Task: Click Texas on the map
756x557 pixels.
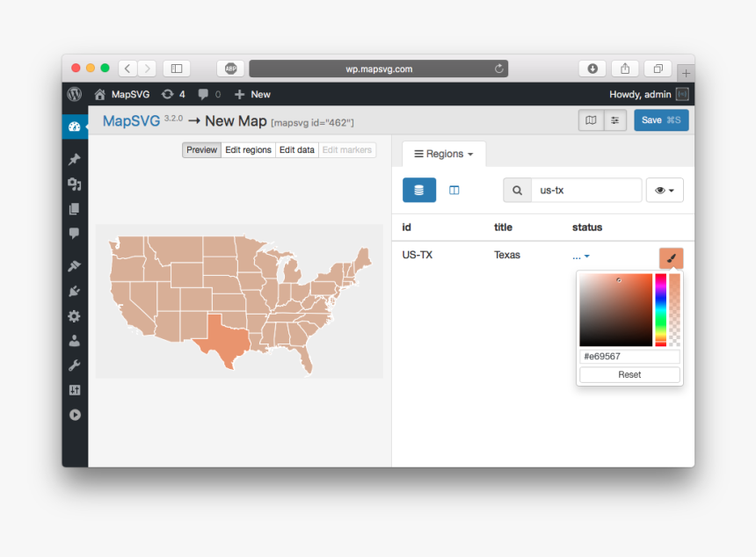Action: tap(225, 338)
